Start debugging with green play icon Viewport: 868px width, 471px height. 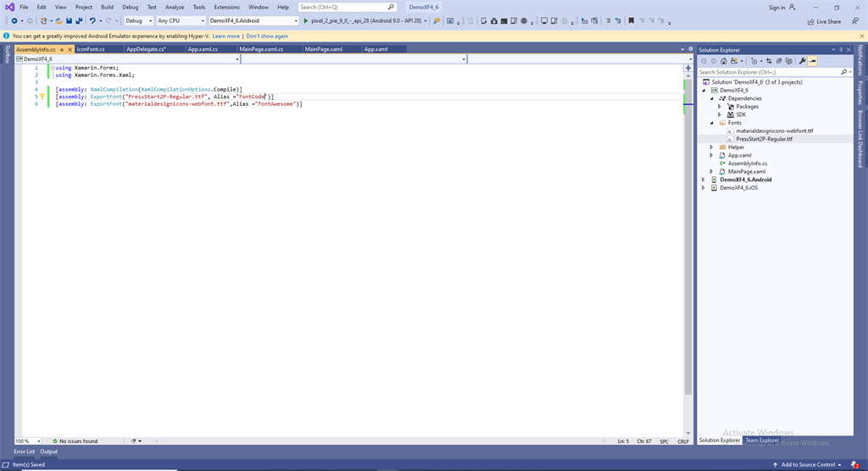pyautogui.click(x=305, y=21)
